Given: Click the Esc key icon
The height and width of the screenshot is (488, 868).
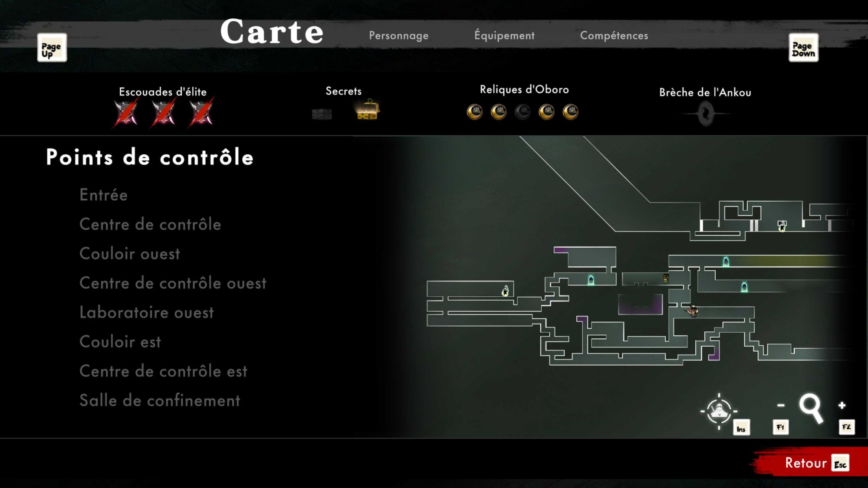Looking at the screenshot, I should point(840,464).
